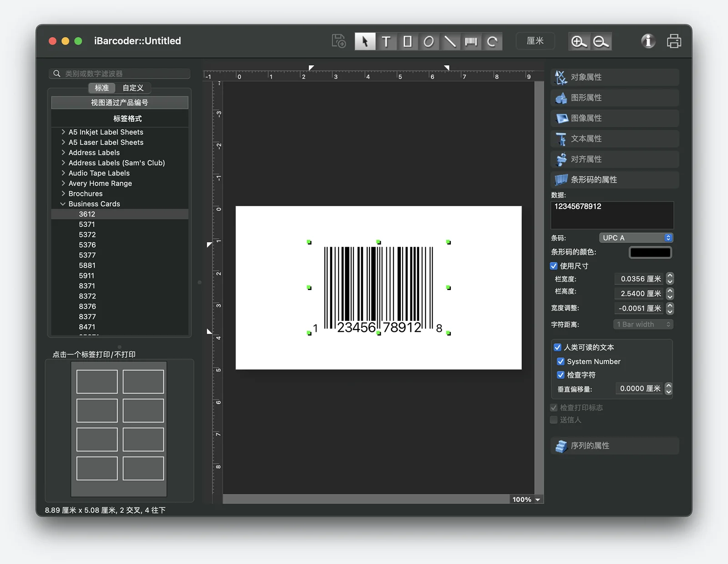The image size is (728, 564).
Task: Click the 类别或数字滤波器 search field
Action: [120, 74]
